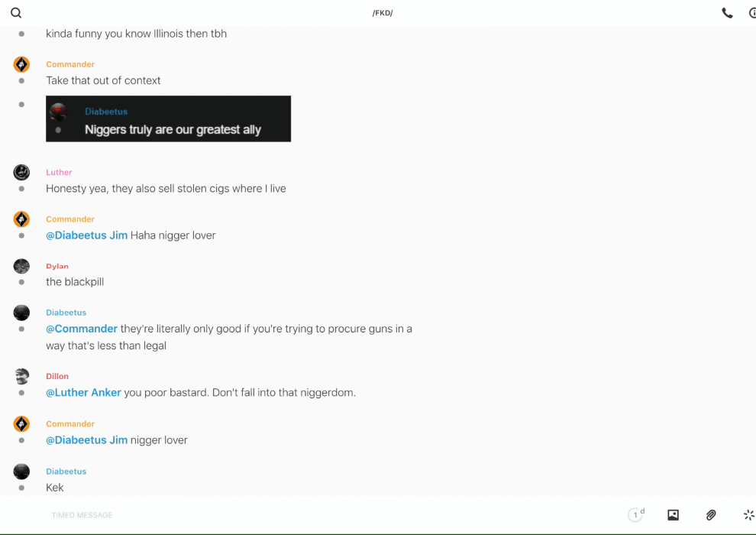Click Dillon's avatar picture
Viewport: 756px width, 535px height.
click(21, 376)
